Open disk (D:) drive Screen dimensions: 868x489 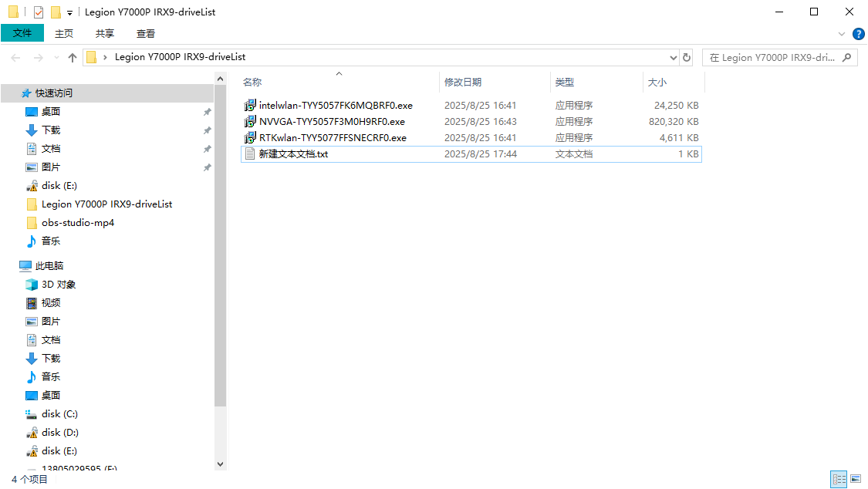point(59,433)
